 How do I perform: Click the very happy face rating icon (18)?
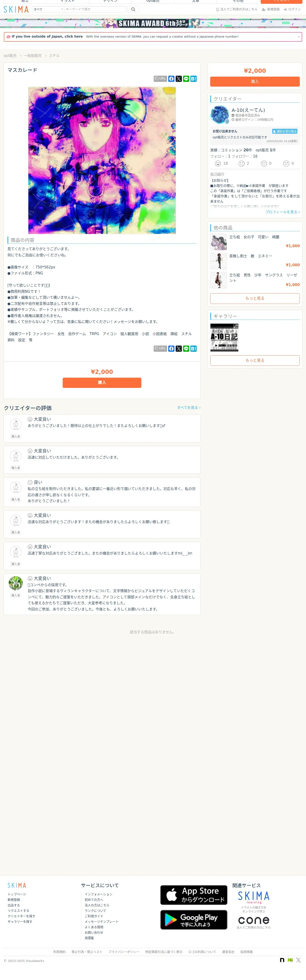point(218,163)
